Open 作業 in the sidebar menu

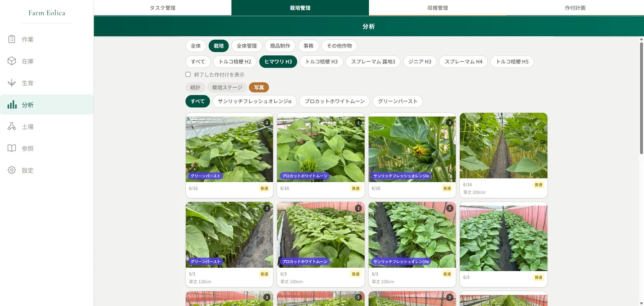click(47, 39)
